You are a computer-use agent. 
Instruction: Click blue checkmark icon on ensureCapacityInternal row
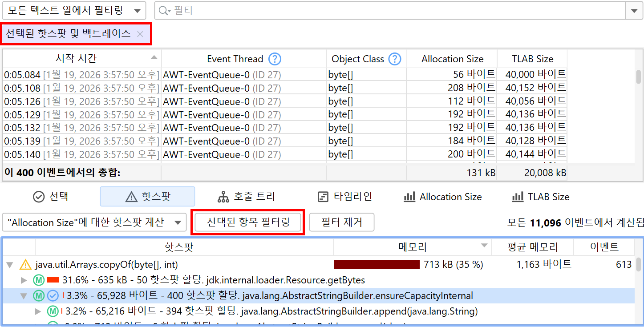coord(53,295)
